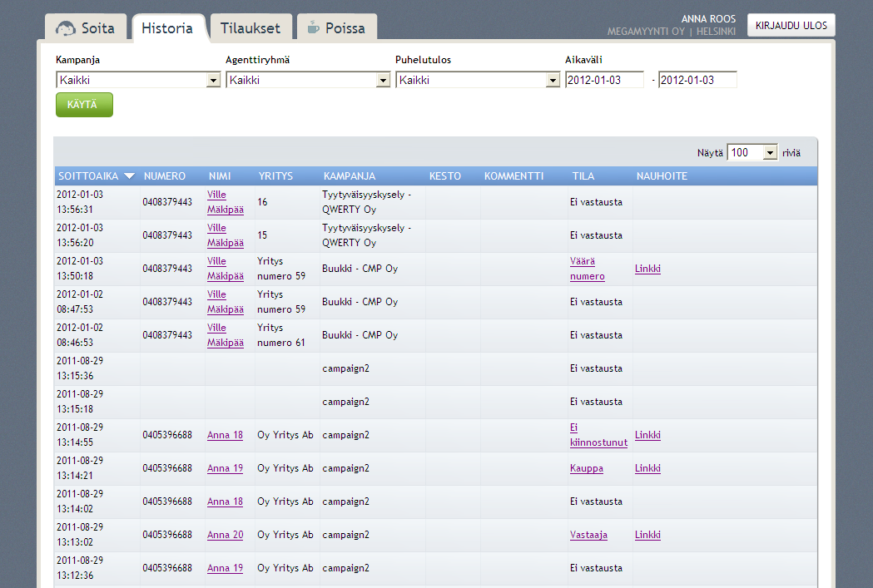
Task: Click Buukki - CMP Oy in the 08:47:53 row
Action: [x=360, y=302]
